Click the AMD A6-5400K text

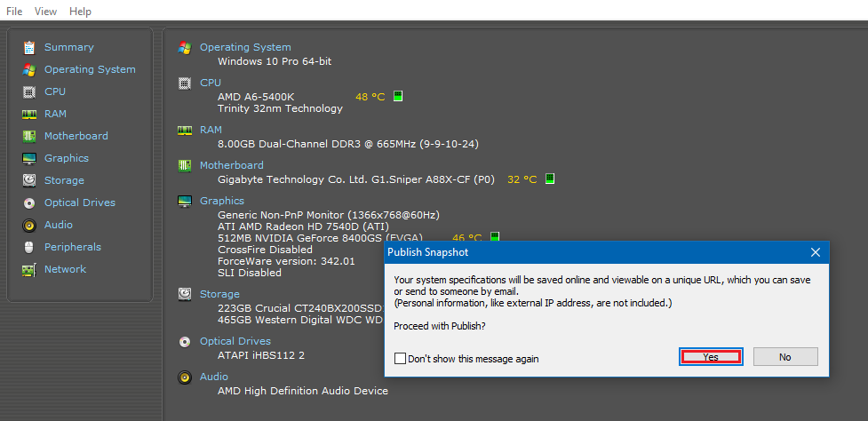pos(256,97)
